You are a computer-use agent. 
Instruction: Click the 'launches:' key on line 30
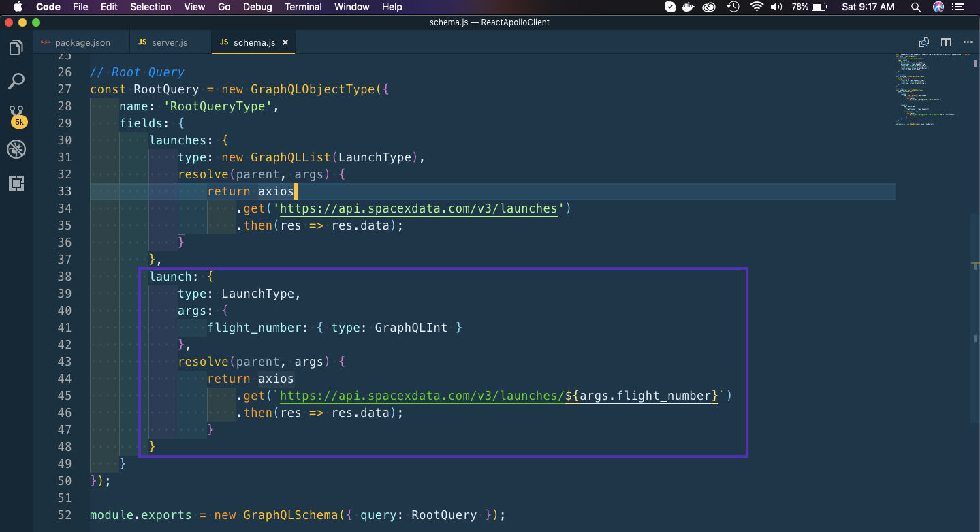point(181,140)
